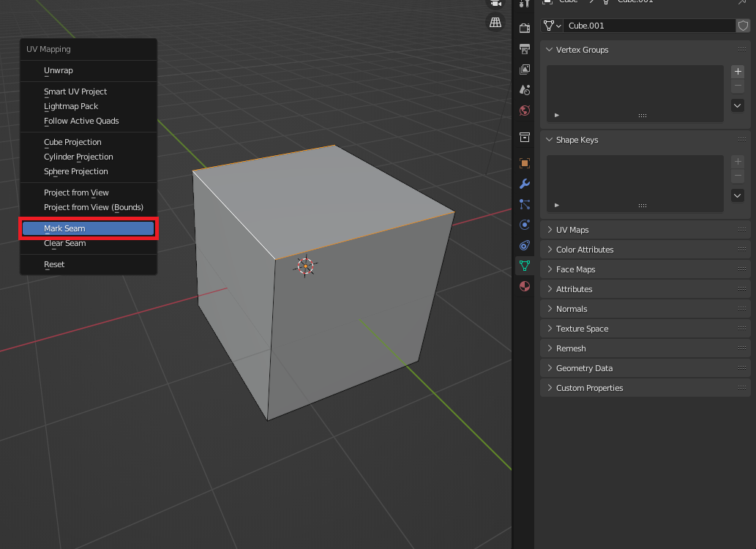The width and height of the screenshot is (756, 549).
Task: Open the Output properties tab
Action: pyautogui.click(x=524, y=49)
